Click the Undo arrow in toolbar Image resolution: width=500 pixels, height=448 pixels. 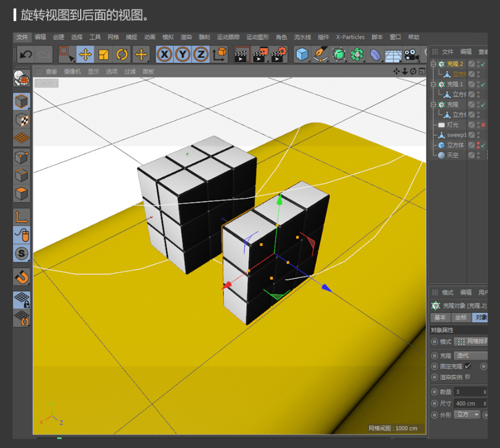(x=25, y=55)
